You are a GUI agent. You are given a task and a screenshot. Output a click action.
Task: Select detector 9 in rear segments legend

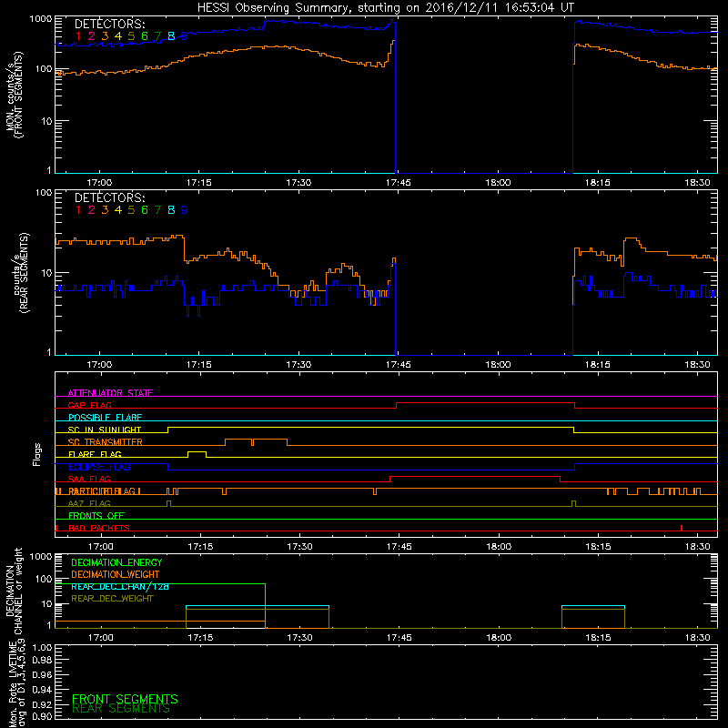(x=185, y=210)
